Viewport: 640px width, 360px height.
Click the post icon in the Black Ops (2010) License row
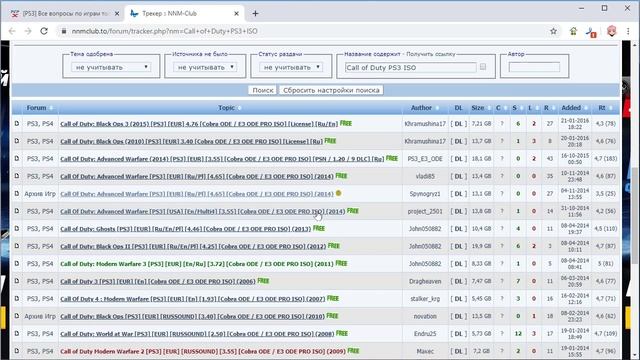click(17, 141)
